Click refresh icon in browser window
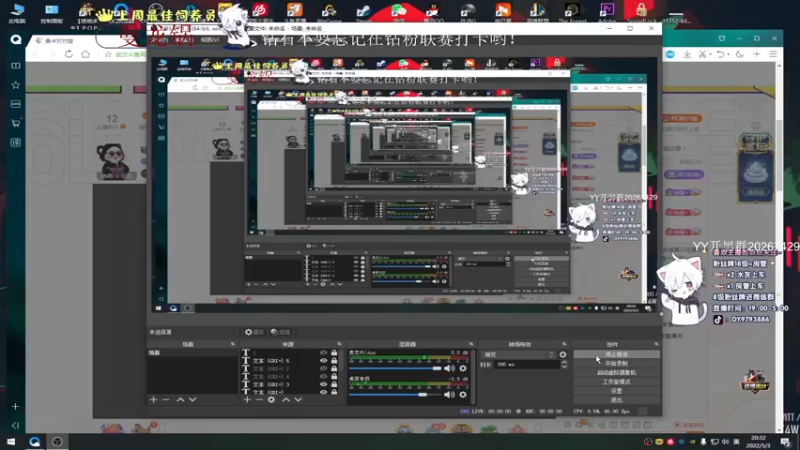Screen dimensions: 800x450 click(68, 54)
